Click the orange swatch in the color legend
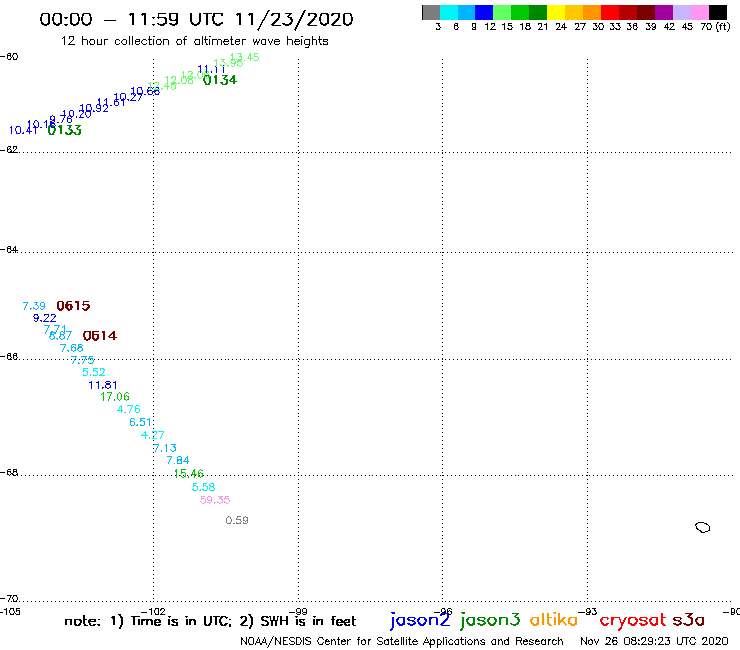 [x=592, y=12]
